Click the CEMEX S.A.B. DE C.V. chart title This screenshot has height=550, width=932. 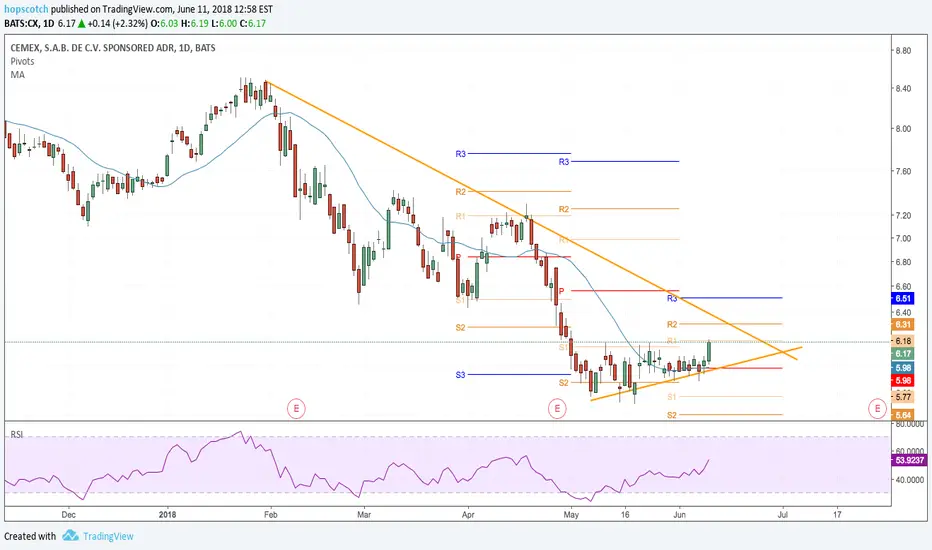113,48
